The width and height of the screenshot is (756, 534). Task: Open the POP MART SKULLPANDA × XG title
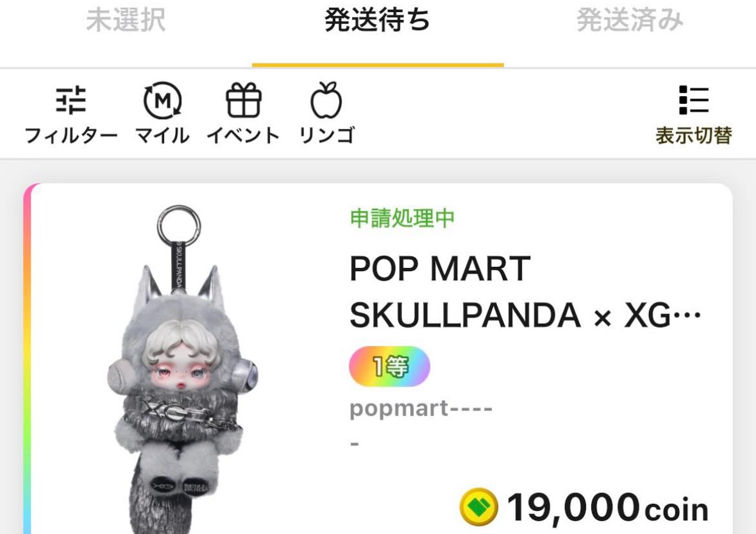pyautogui.click(x=525, y=292)
